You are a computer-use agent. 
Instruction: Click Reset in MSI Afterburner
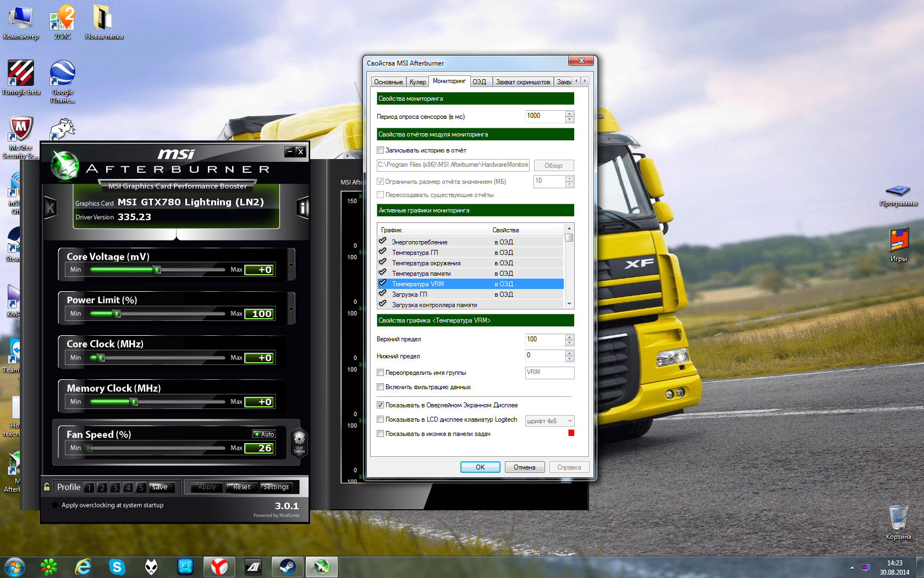pos(241,487)
